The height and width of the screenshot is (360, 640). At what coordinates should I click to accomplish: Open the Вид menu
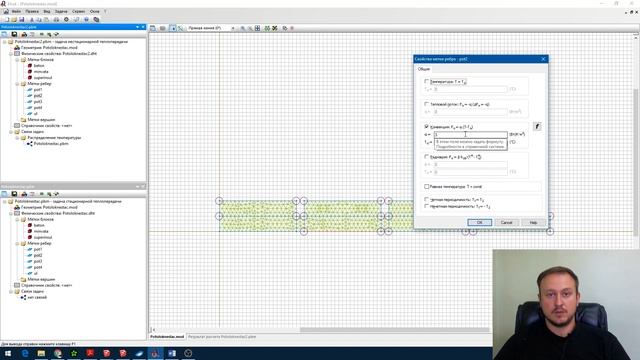pyautogui.click(x=47, y=11)
